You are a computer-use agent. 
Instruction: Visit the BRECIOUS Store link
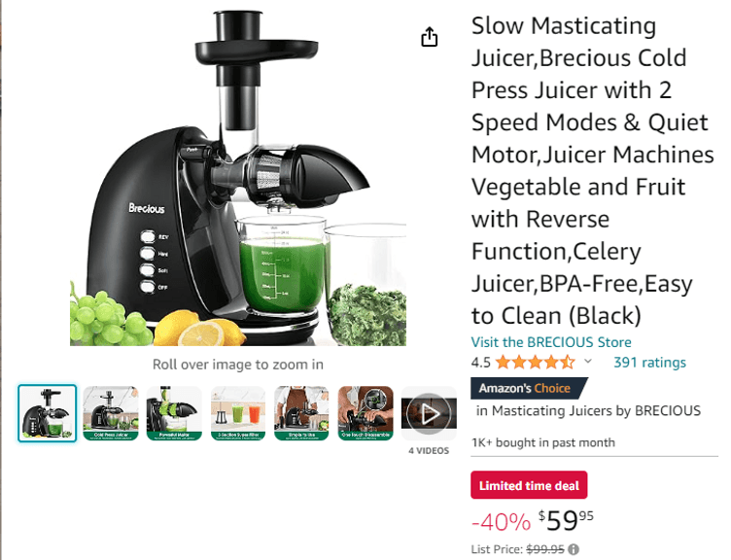pos(551,342)
